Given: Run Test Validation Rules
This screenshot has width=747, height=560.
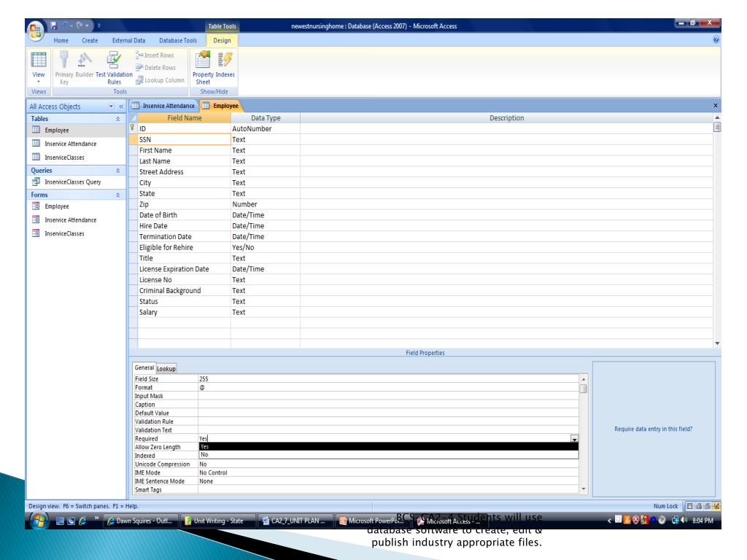Looking at the screenshot, I should pyautogui.click(x=114, y=68).
